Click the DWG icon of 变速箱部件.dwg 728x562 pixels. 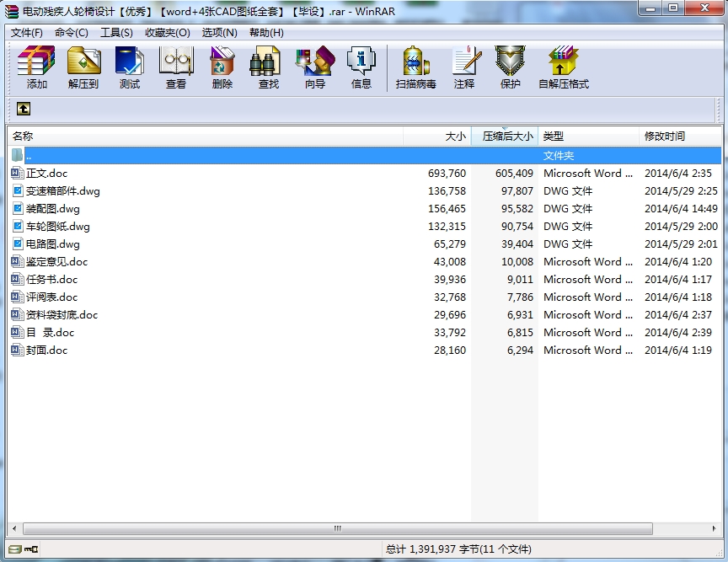[x=18, y=191]
